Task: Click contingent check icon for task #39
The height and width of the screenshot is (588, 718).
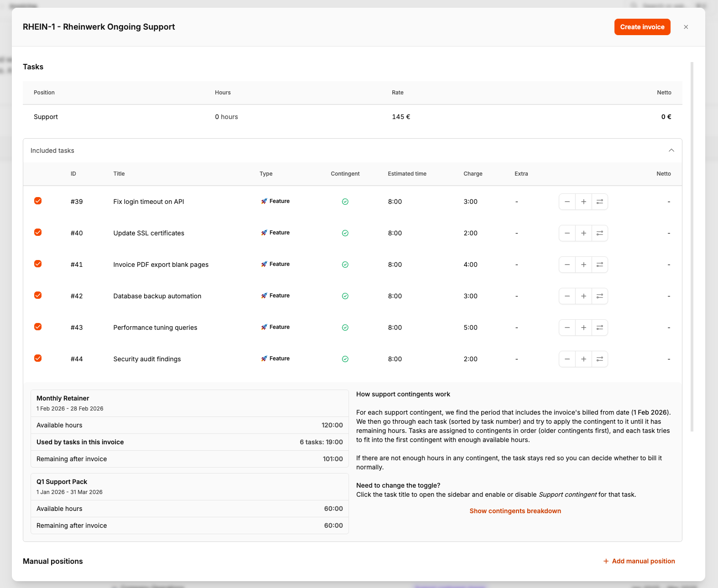Action: coord(345,202)
